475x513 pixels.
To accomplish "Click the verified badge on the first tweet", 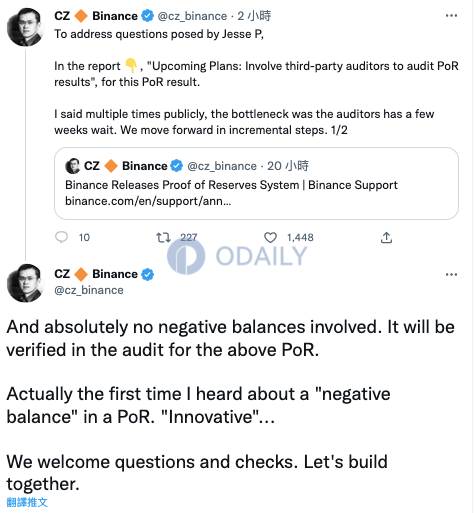I will click(148, 16).
